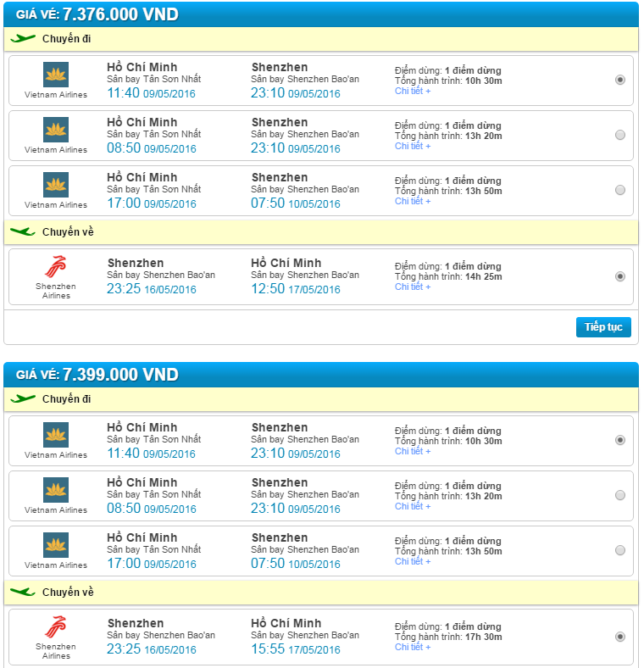Expand Chi tiết for 13h 20m flight, 7.399.000 fare
This screenshot has height=668, width=644.
413,506
